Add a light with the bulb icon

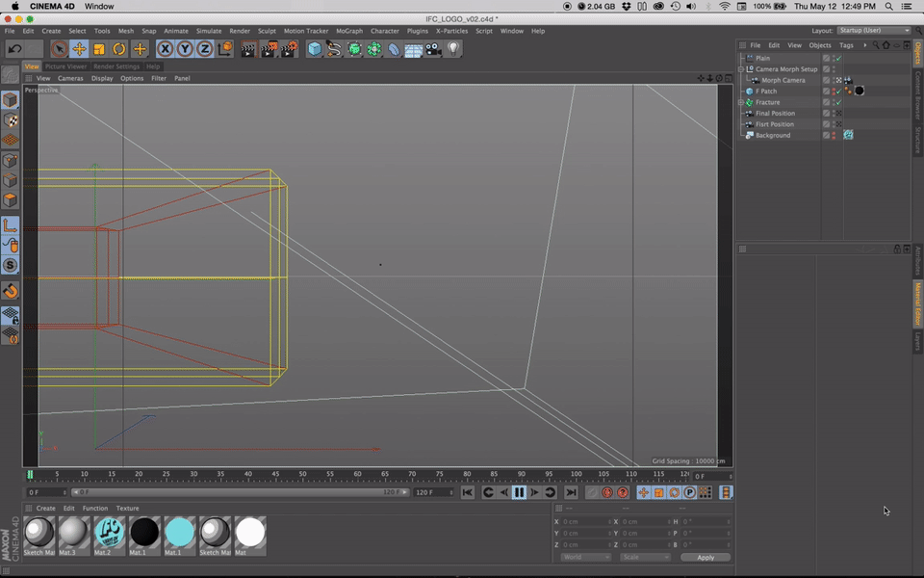click(453, 49)
